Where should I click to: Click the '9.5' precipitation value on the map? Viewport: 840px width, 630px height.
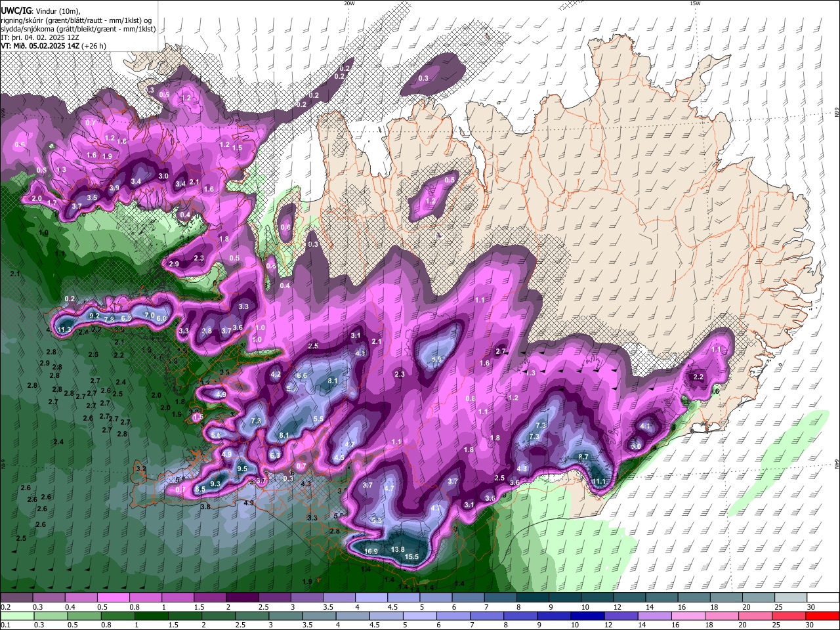pos(242,469)
